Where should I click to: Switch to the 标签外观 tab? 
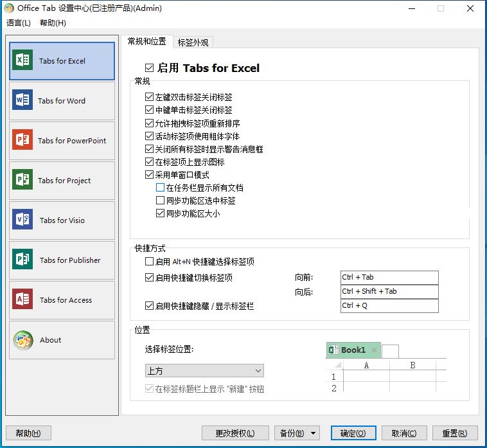(x=193, y=42)
